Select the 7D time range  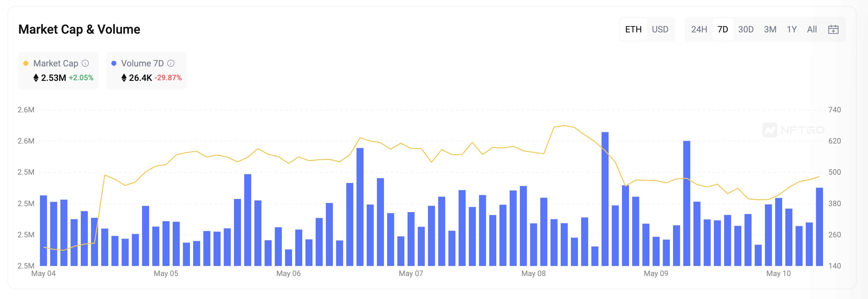pos(722,29)
